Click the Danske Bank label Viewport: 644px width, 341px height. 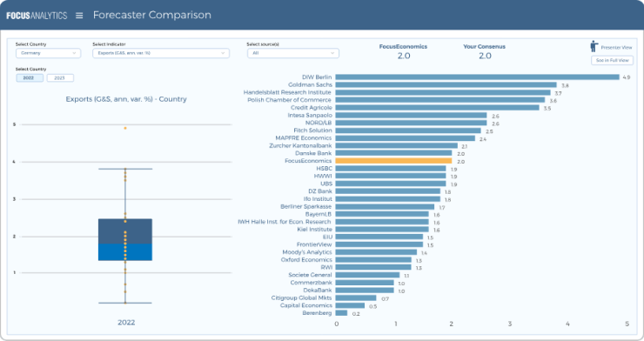(x=313, y=153)
